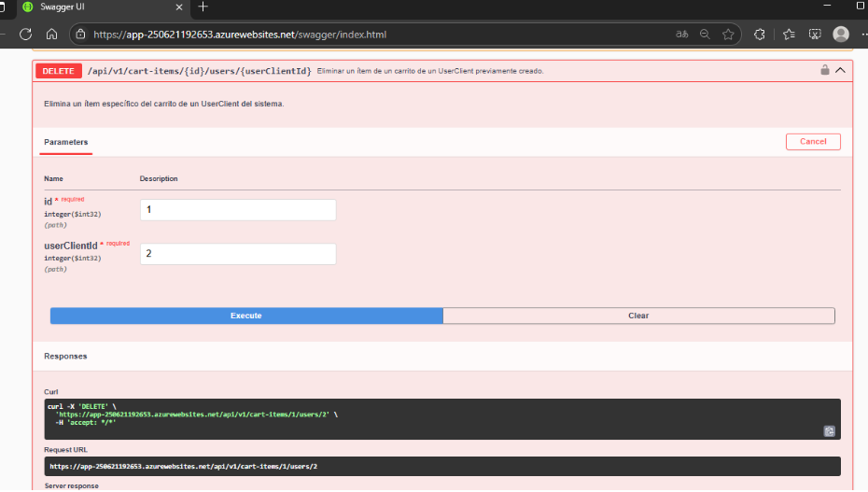This screenshot has height=492, width=868.
Task: Click the 'Description' column header
Action: 159,178
